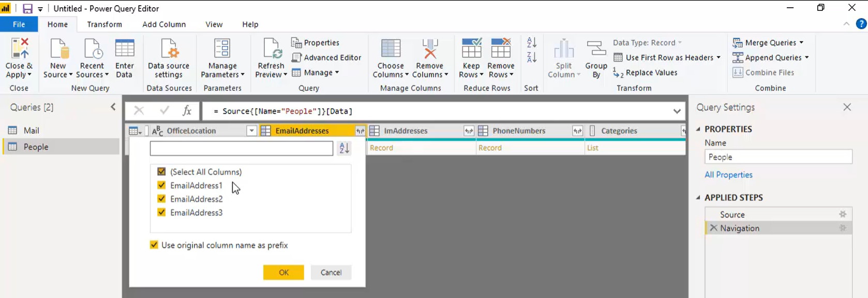Click the Remove Columns icon
This screenshot has height=298, width=868.
click(430, 49)
